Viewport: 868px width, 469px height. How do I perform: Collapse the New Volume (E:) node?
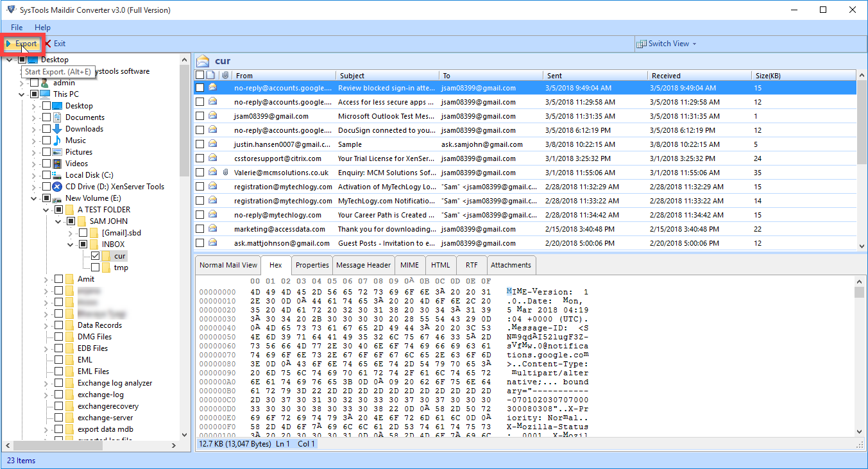(34, 198)
